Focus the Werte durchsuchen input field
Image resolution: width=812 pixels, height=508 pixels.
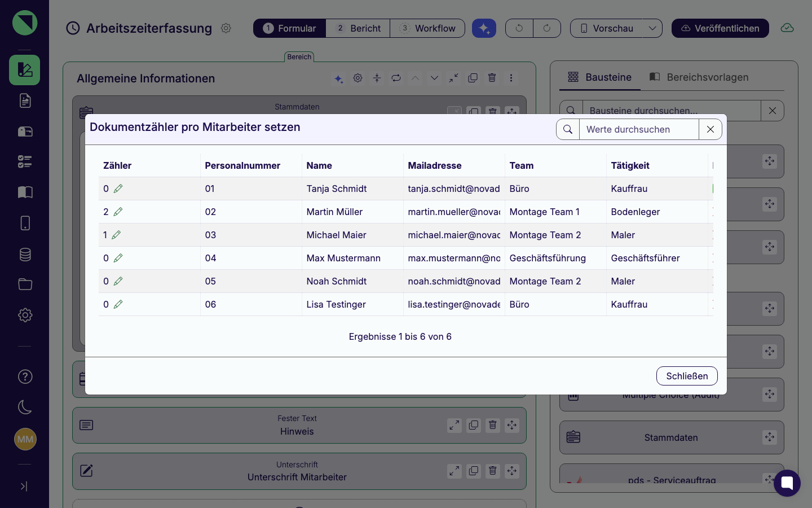pos(639,129)
